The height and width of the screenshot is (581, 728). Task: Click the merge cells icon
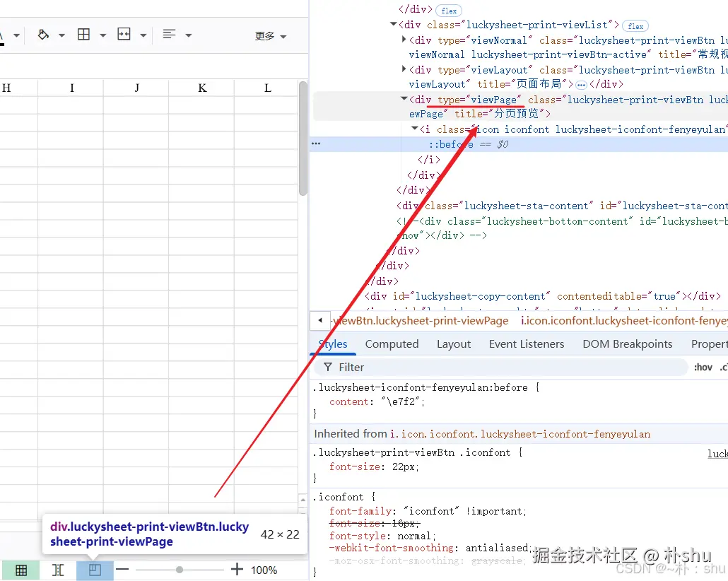click(124, 35)
